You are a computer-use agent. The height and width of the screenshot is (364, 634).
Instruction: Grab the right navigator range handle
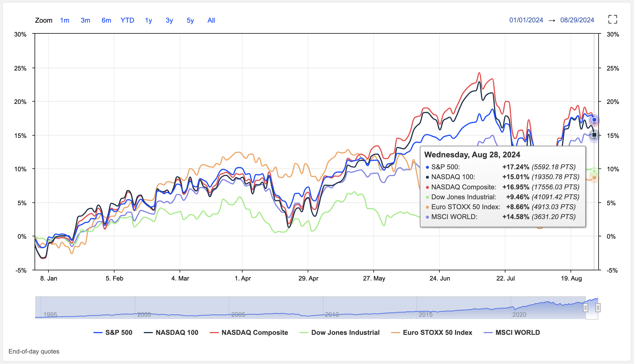click(598, 308)
